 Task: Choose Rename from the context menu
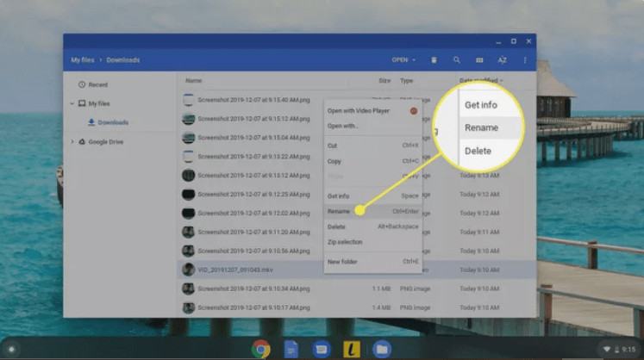[x=338, y=211]
